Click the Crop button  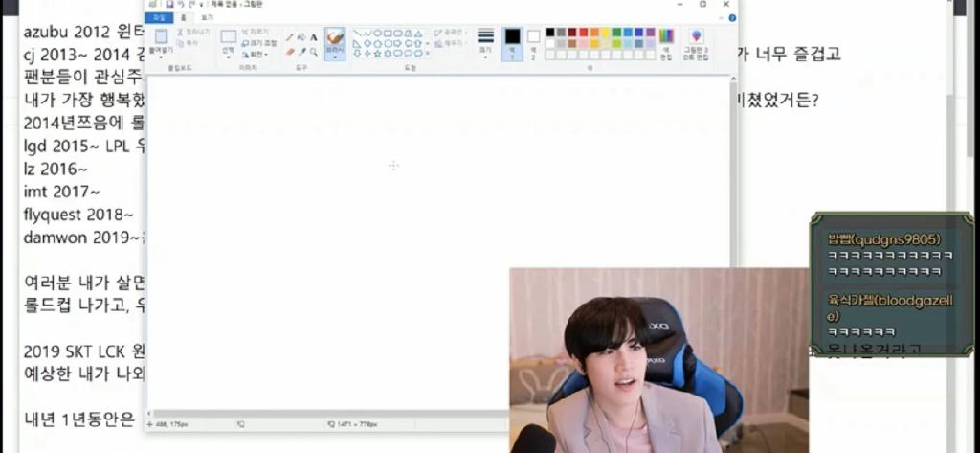[255, 32]
